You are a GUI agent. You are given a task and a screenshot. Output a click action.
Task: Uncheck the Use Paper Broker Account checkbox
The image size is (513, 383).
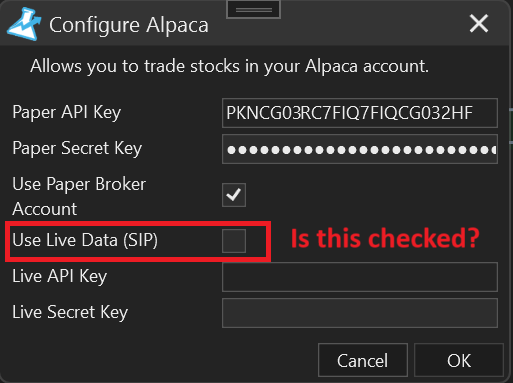(x=234, y=195)
